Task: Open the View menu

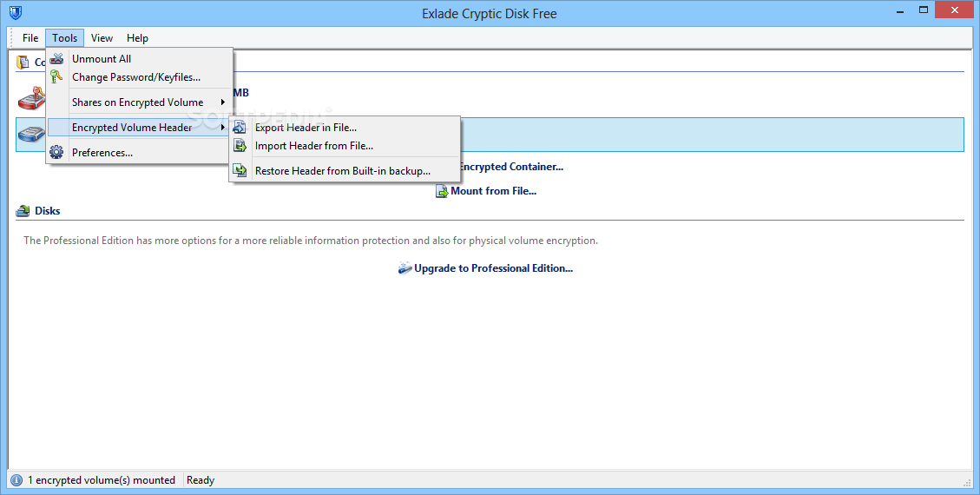Action: tap(102, 38)
